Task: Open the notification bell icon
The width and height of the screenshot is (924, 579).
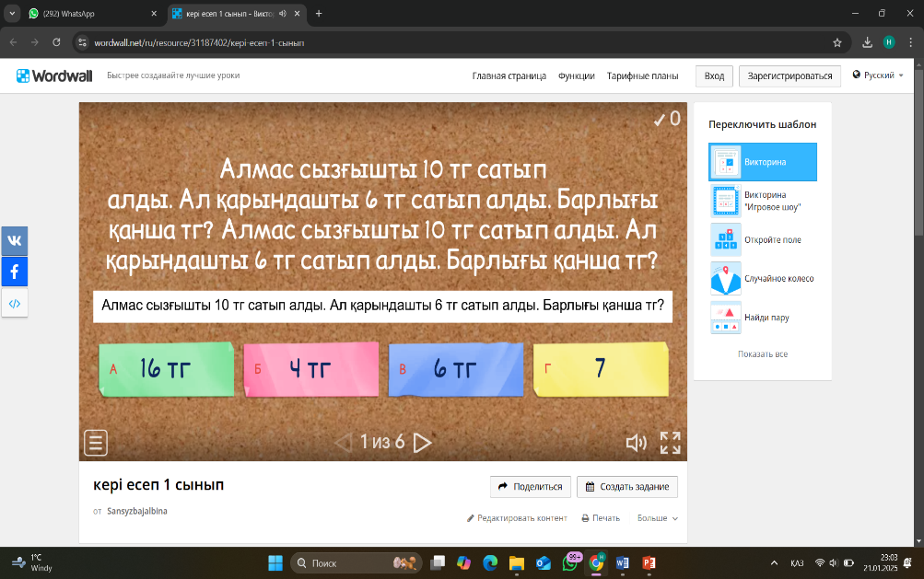Action: coord(908,563)
